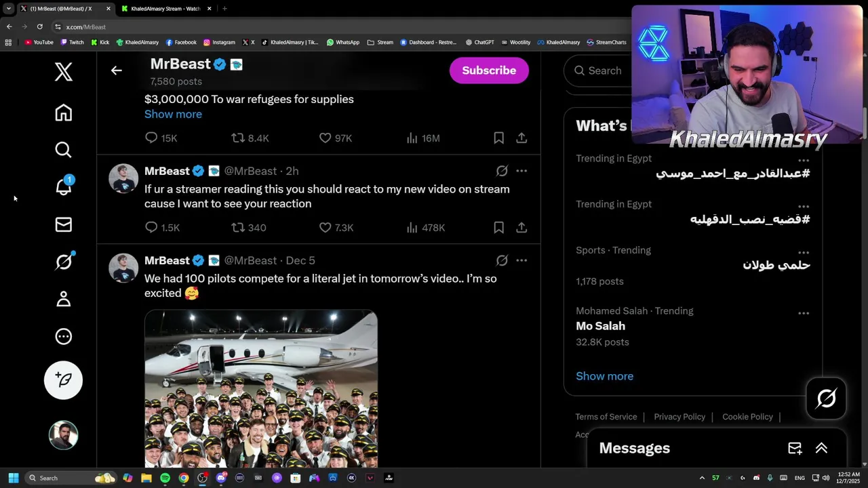
Task: Open Windows Start menu
Action: (14, 478)
